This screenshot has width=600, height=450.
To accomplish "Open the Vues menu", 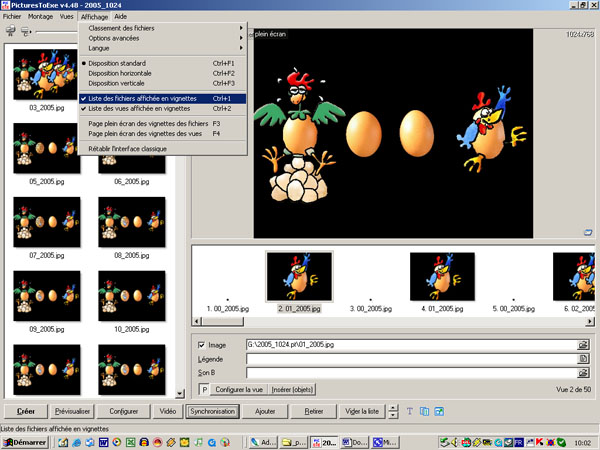I will coord(66,16).
